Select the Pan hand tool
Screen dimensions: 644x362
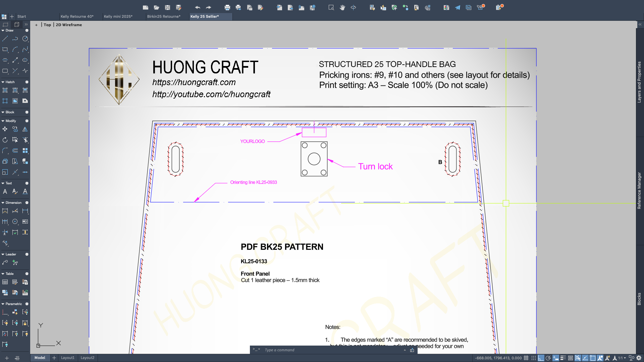(x=342, y=7)
